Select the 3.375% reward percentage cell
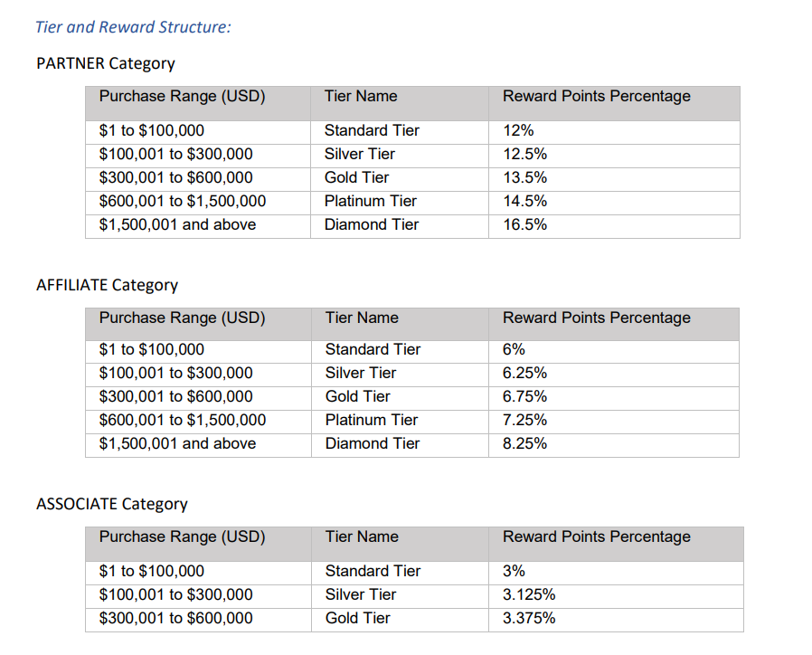This screenshot has width=812, height=655. (x=529, y=618)
